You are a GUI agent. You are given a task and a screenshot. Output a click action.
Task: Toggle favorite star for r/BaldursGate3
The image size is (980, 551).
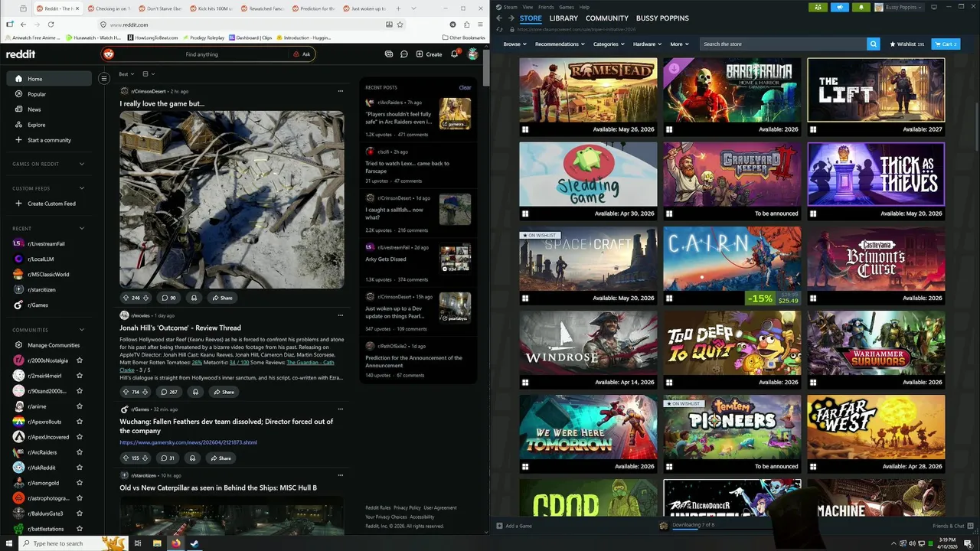[x=80, y=514]
